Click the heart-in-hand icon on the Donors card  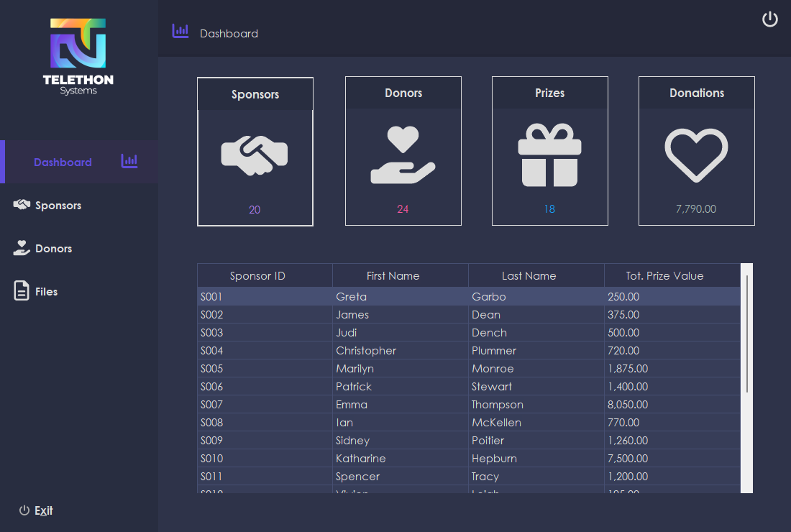tap(403, 153)
